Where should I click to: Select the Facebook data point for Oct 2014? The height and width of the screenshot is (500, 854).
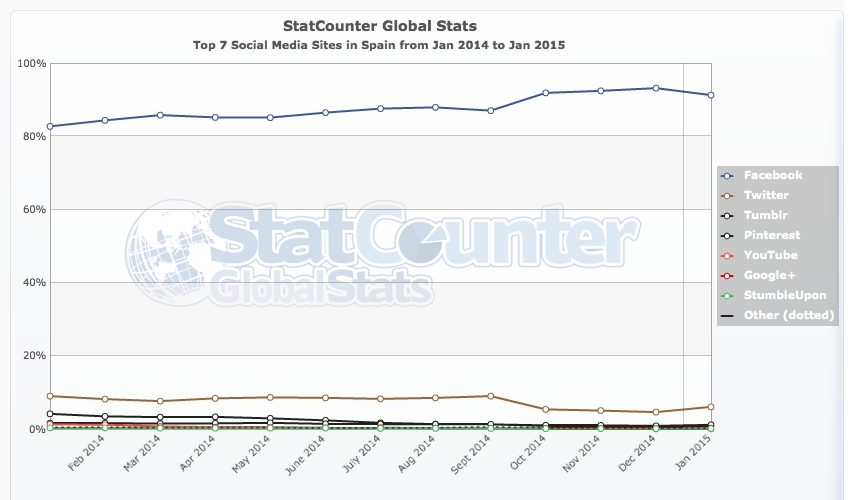pos(545,93)
